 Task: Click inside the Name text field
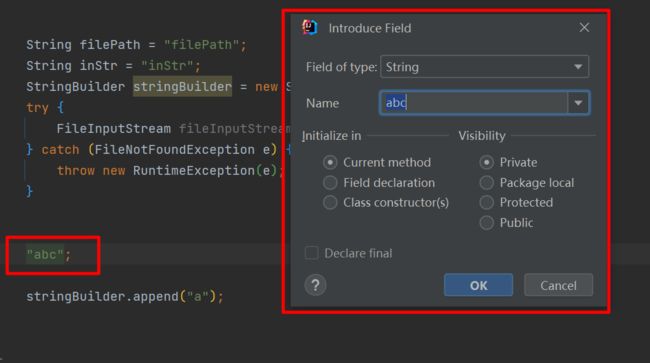point(473,103)
